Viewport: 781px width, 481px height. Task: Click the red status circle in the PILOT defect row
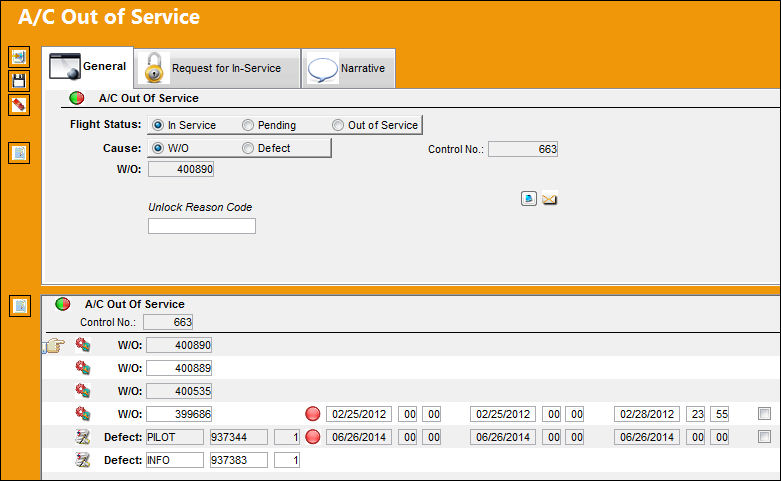click(x=312, y=437)
